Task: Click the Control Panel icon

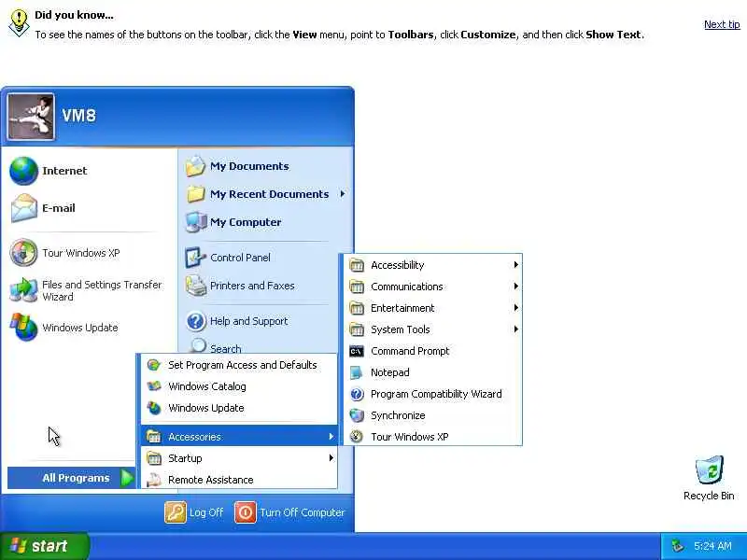Action: click(195, 258)
